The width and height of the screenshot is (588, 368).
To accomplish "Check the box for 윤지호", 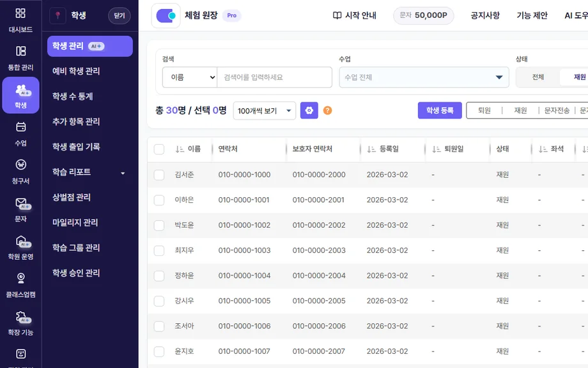I will (159, 351).
